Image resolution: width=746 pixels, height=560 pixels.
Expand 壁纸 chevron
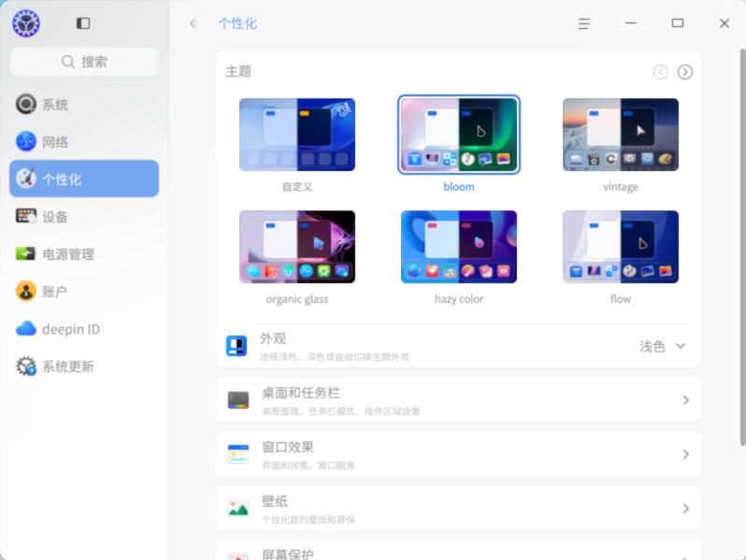click(x=685, y=509)
